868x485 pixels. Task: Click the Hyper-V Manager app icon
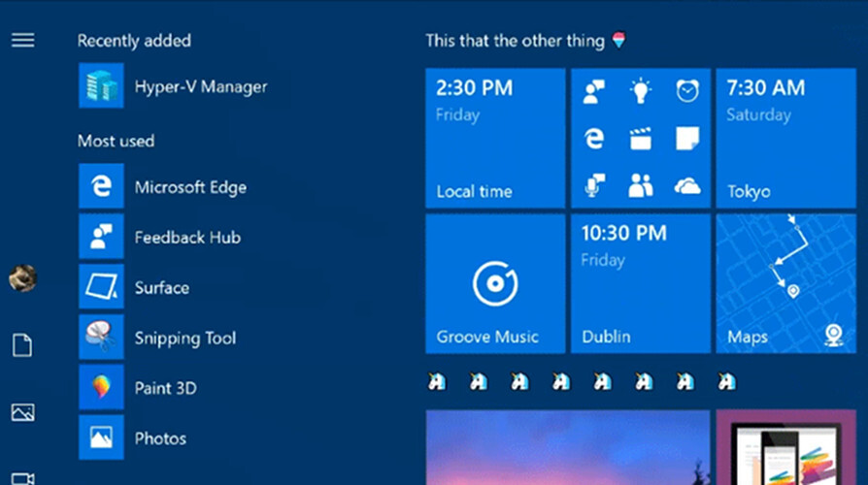coord(101,85)
